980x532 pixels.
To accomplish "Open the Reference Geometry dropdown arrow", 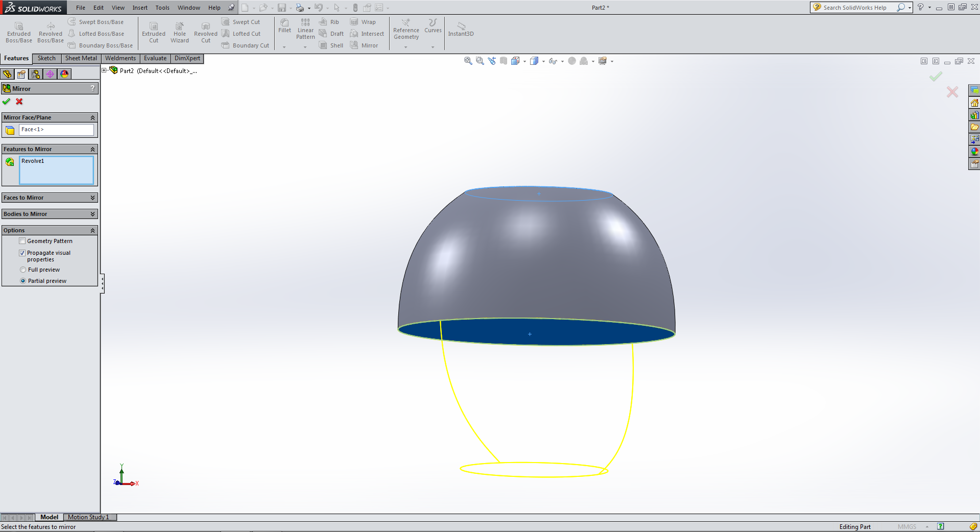I will point(406,47).
